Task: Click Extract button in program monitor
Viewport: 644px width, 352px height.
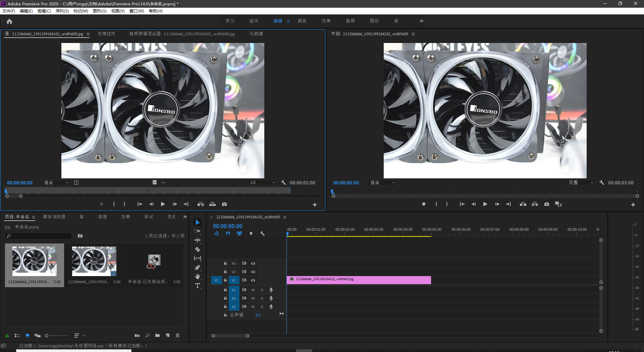Action: 535,204
